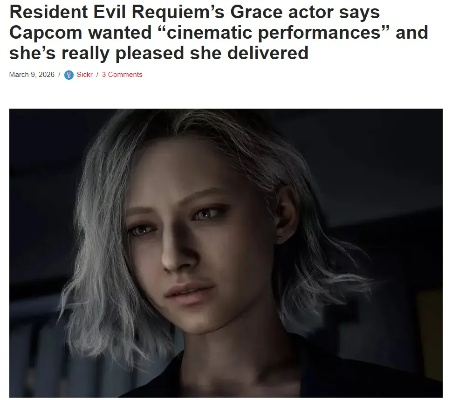Click the Resident Evil Requiem article headline
Image resolution: width=459 pixels, height=400 pixels.
[218, 32]
